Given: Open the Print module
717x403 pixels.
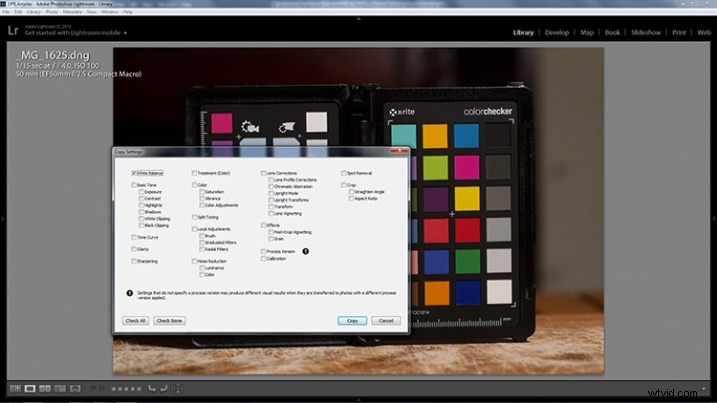Looking at the screenshot, I should [x=679, y=32].
